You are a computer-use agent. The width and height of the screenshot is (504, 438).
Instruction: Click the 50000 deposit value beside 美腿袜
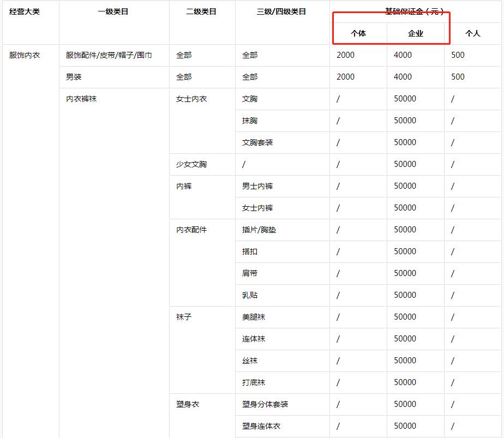(404, 317)
